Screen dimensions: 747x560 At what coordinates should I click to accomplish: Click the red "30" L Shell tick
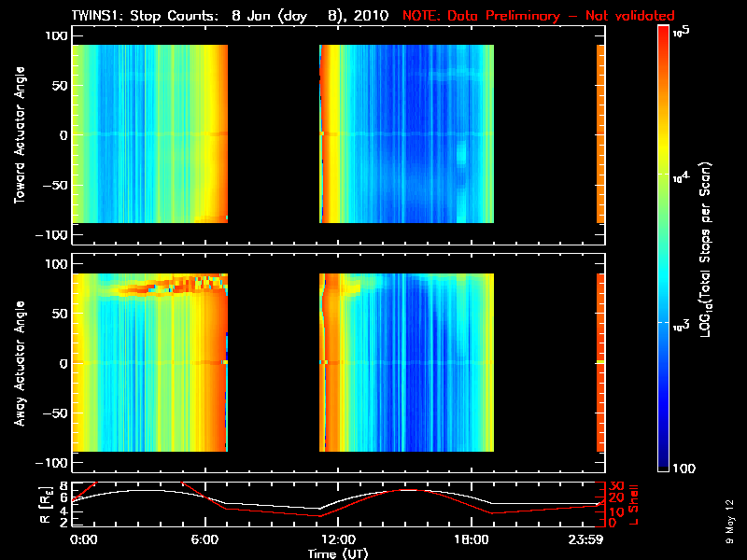pos(617,486)
